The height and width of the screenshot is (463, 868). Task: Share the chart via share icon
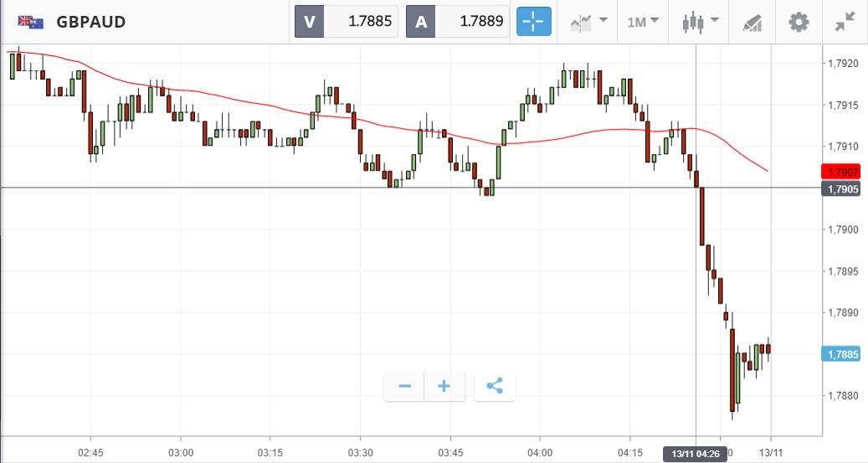(x=495, y=386)
